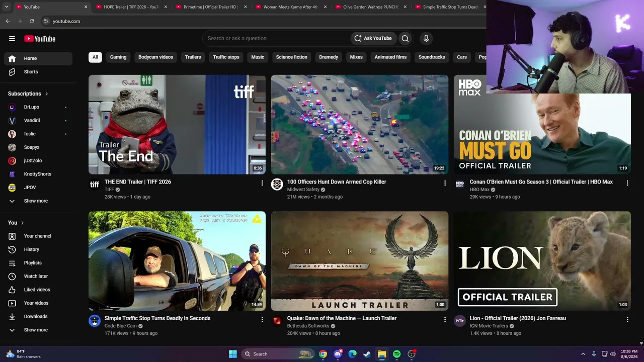Open Your videos
644x362 pixels.
click(38, 303)
